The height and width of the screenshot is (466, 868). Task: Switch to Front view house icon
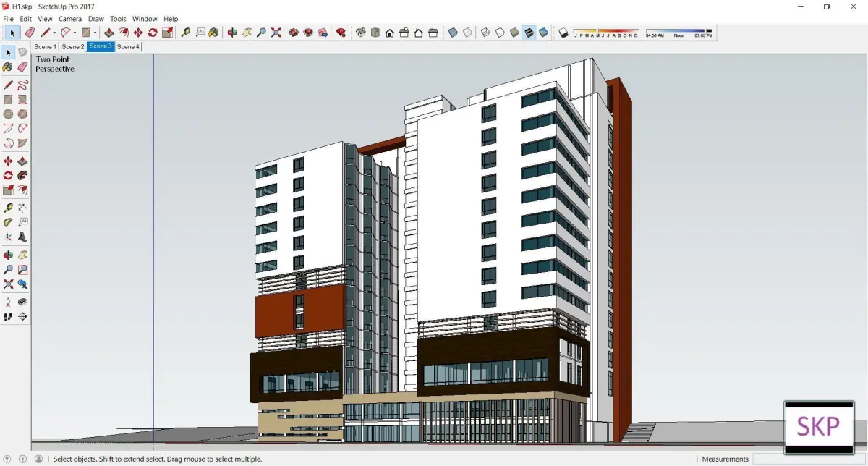click(x=390, y=33)
